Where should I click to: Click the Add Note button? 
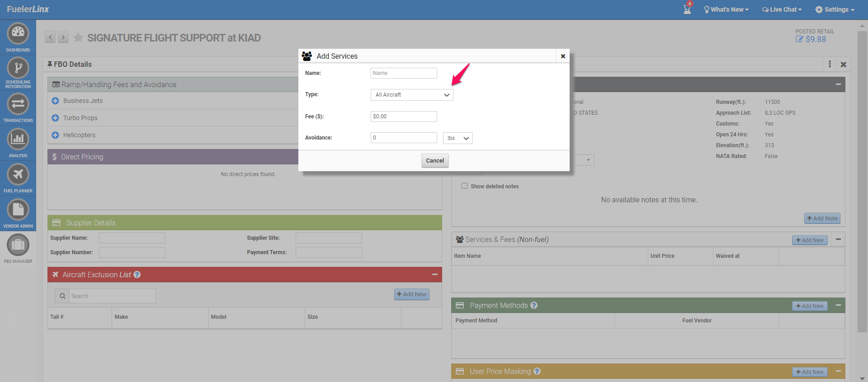pyautogui.click(x=822, y=219)
